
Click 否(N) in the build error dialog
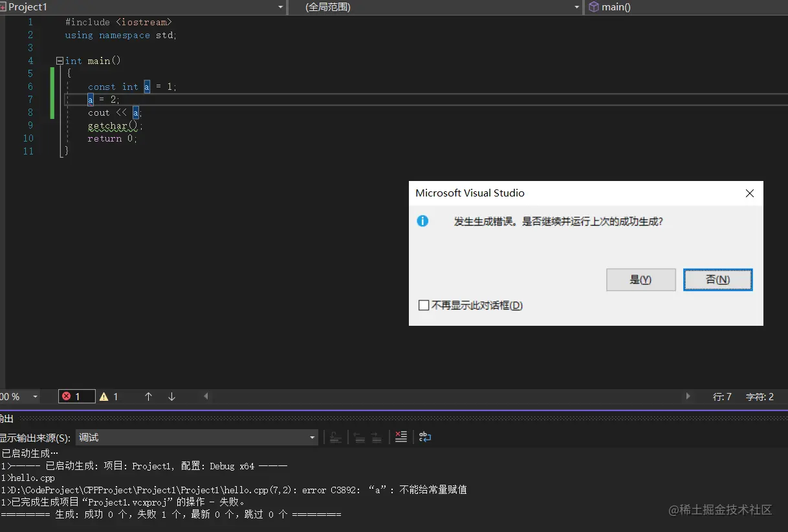click(717, 280)
